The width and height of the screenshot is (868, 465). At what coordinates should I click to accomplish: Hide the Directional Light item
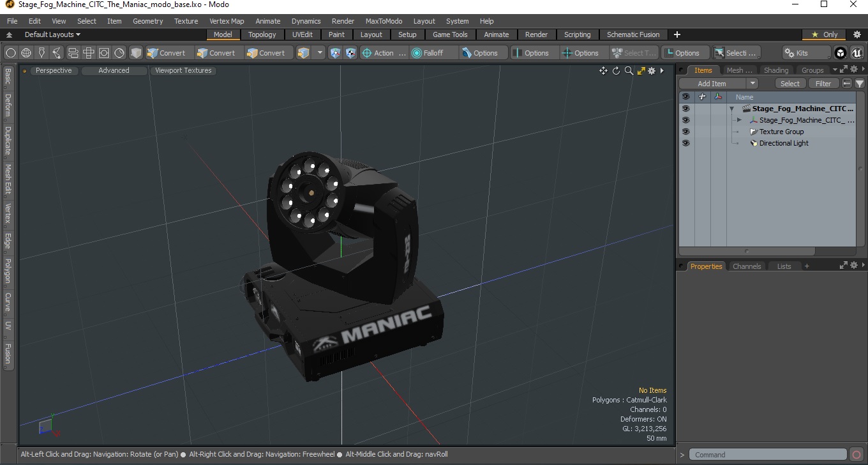tap(686, 143)
